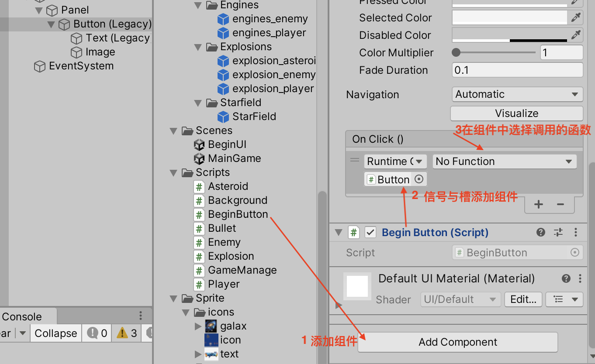
Task: Open the Navigation Automatic dropdown
Action: click(x=516, y=94)
